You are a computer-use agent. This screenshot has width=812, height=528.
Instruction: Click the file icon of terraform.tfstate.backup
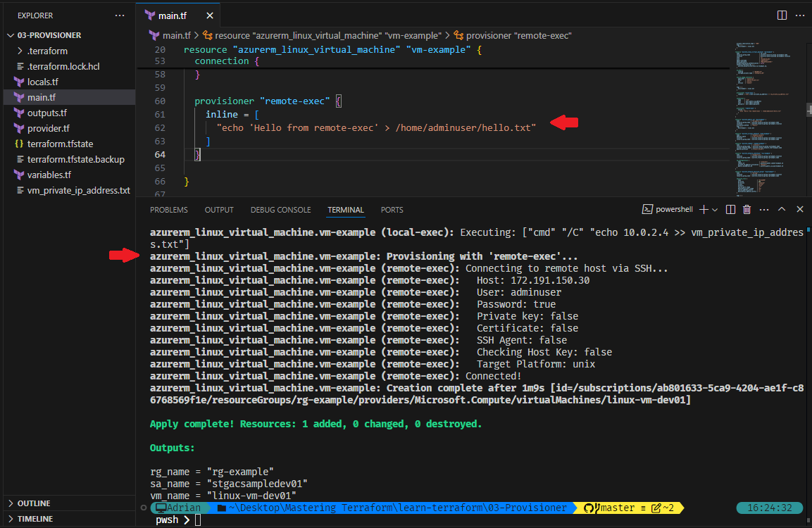click(20, 159)
